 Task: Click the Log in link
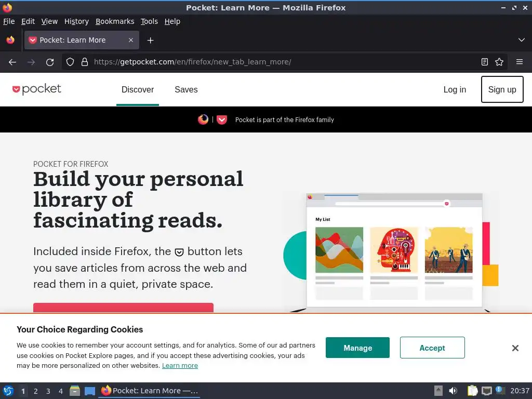pyautogui.click(x=455, y=89)
